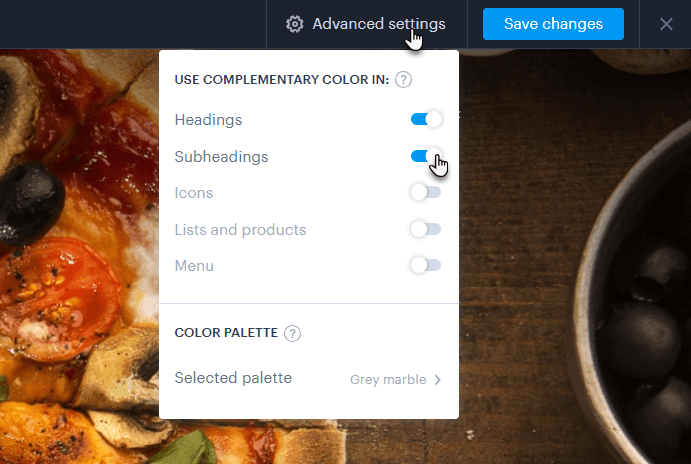Click the Menu option label
The image size is (691, 464).
[194, 266]
